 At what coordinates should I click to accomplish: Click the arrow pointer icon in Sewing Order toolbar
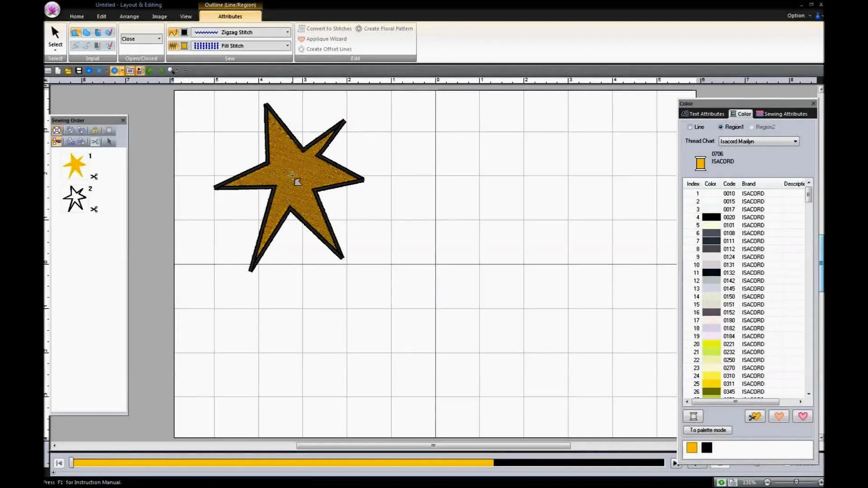(x=109, y=142)
